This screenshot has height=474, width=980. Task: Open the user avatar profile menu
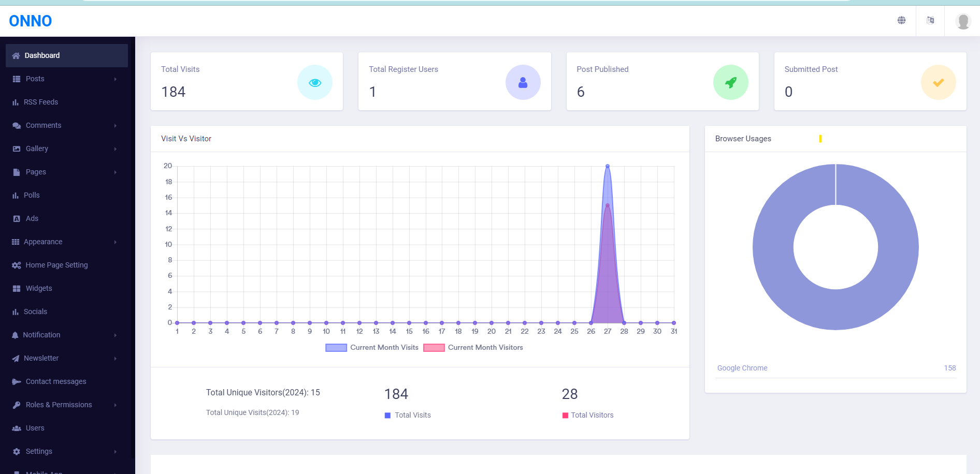tap(963, 21)
